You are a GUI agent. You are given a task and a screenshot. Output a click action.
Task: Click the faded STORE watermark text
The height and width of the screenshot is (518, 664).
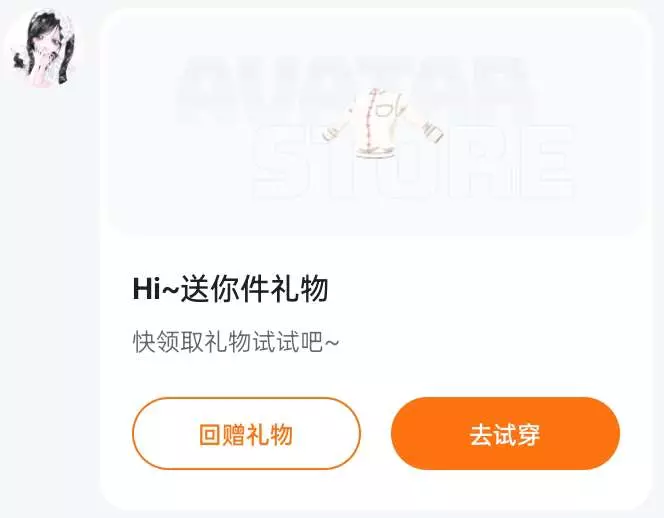(x=413, y=163)
